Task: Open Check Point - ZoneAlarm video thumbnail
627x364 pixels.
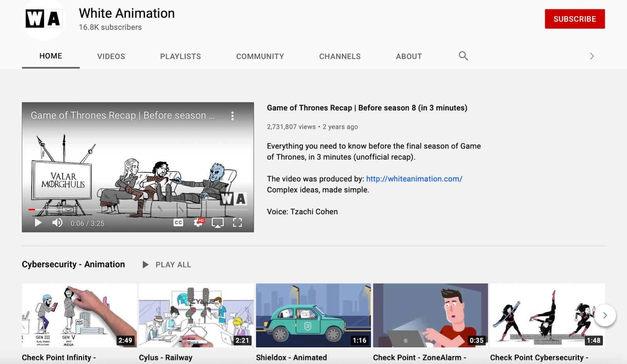Action: [x=430, y=315]
